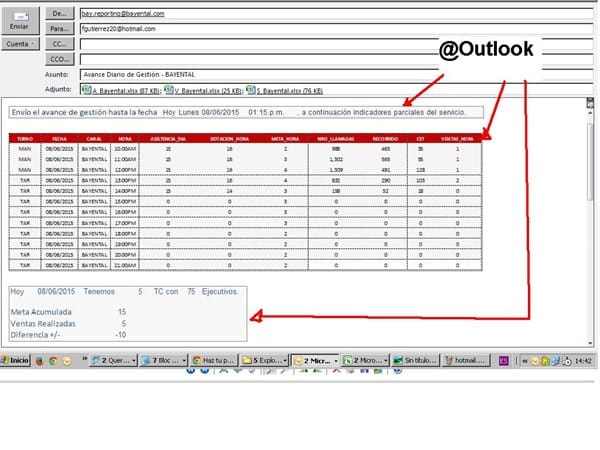Click the 'Meta Acumulada' label
Viewport: 600px width, 450px height.
point(41,312)
